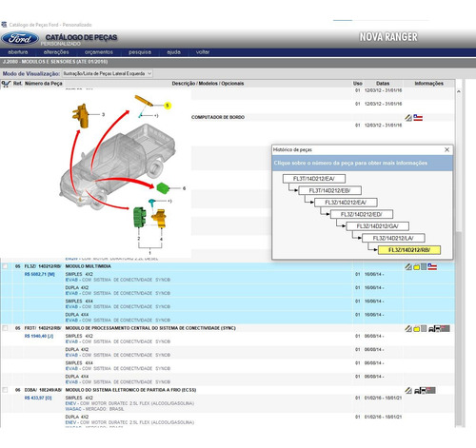Viewport: 476px width, 448px height.
Task: Open pencil notes icon for D3BA 18E249 row
Action: coord(408,391)
